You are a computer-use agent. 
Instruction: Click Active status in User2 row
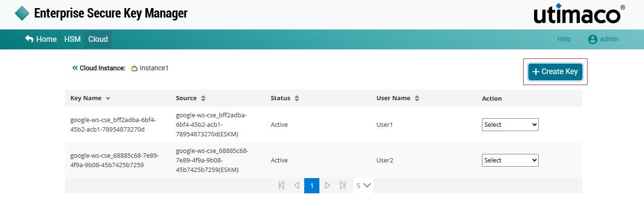pos(279,160)
